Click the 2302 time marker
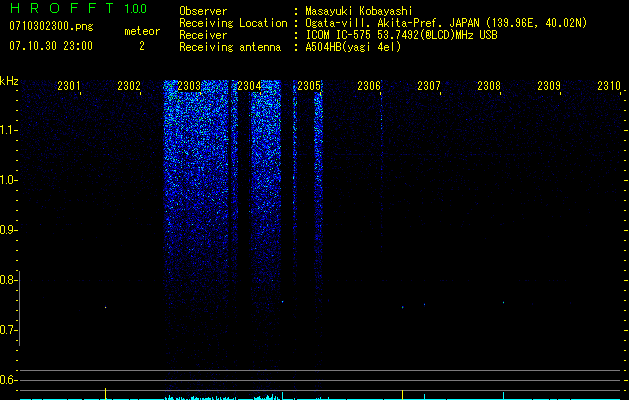 coord(129,85)
